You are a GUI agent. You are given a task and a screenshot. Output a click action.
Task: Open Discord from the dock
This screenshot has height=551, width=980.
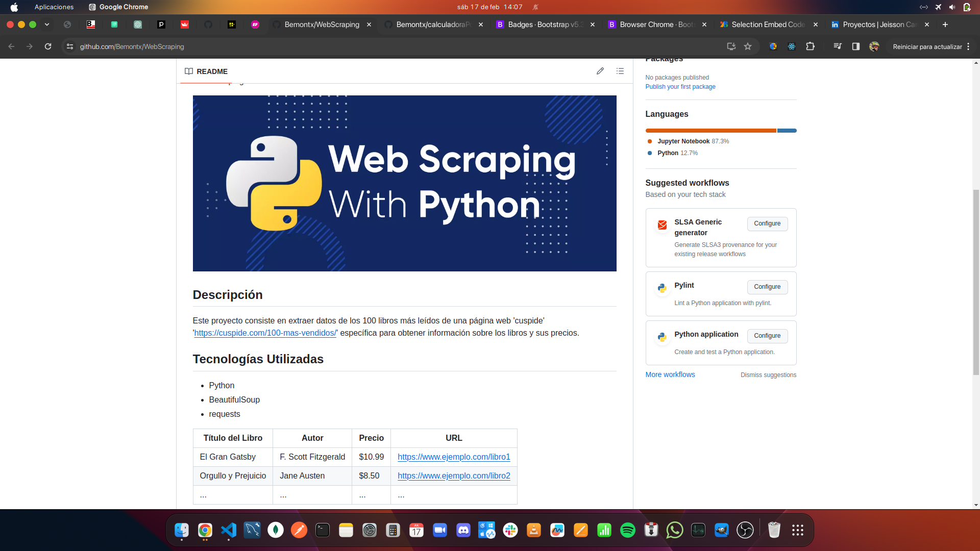pos(463,530)
